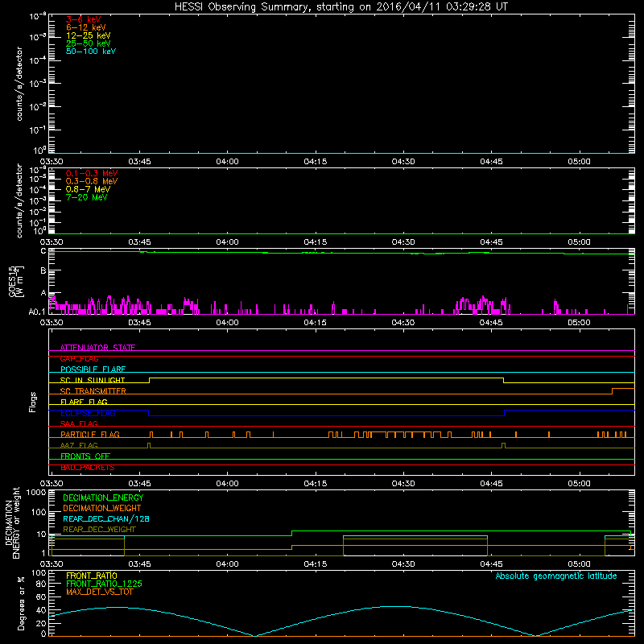The width and height of the screenshot is (644, 644).
Task: Click the DECIMATION ENERGY or weight axis label
Action: coord(12,523)
